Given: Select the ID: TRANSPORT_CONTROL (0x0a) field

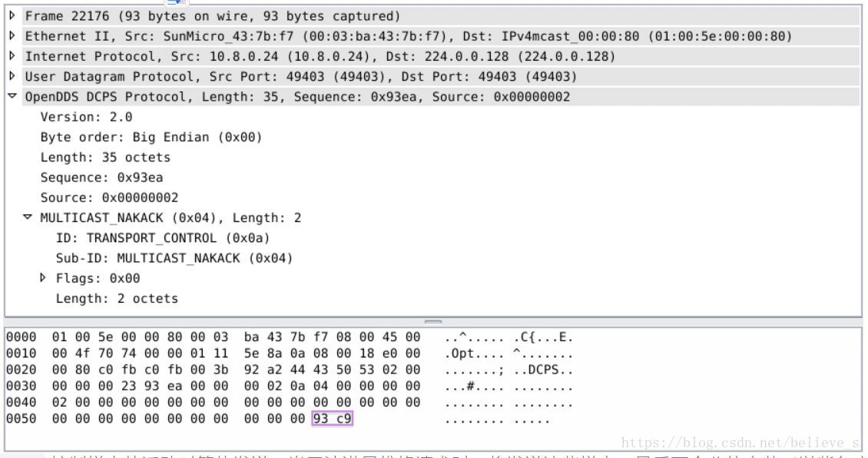Looking at the screenshot, I should pyautogui.click(x=163, y=238).
